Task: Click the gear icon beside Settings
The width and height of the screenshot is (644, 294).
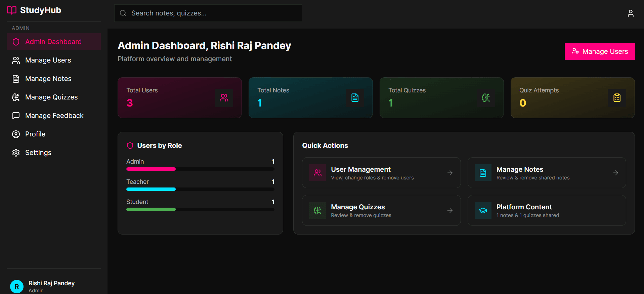Action: 16,153
